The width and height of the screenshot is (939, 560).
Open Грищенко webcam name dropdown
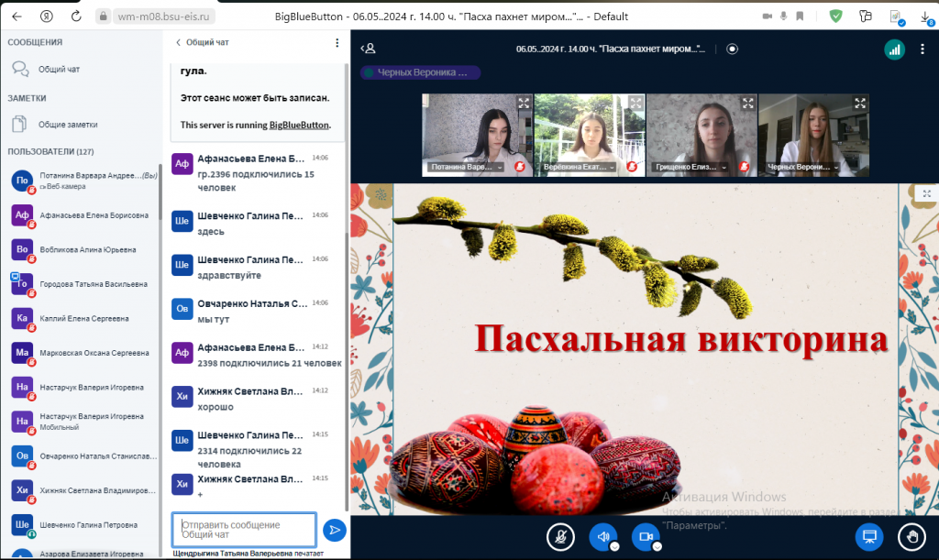click(x=690, y=167)
